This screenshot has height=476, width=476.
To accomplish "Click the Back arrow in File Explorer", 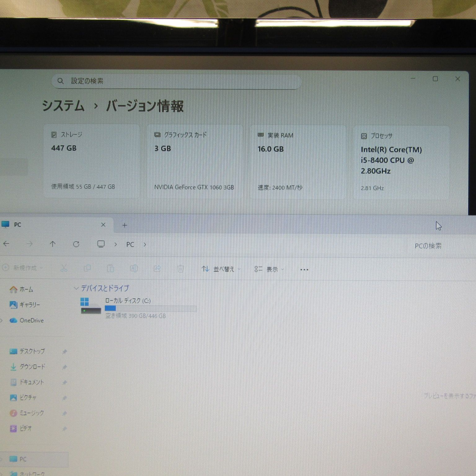I will (x=7, y=244).
